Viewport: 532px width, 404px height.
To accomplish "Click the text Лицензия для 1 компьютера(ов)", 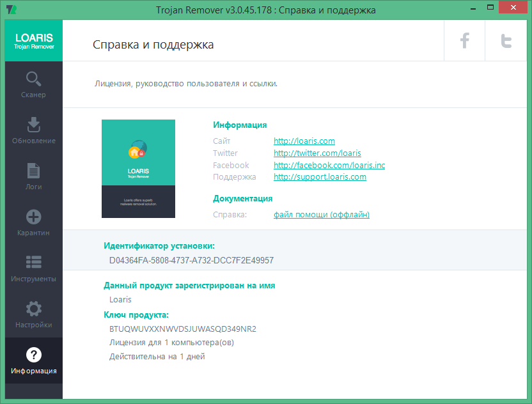I will tap(171, 343).
